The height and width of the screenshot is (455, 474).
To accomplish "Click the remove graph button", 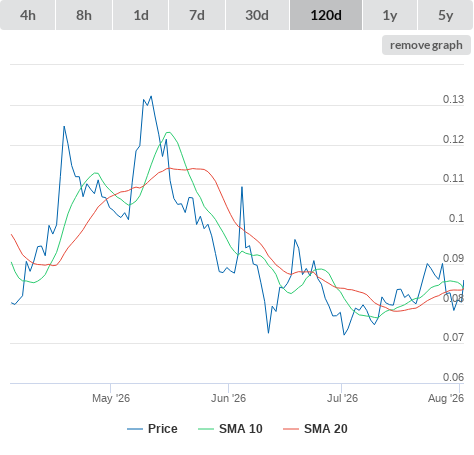I will click(x=426, y=45).
